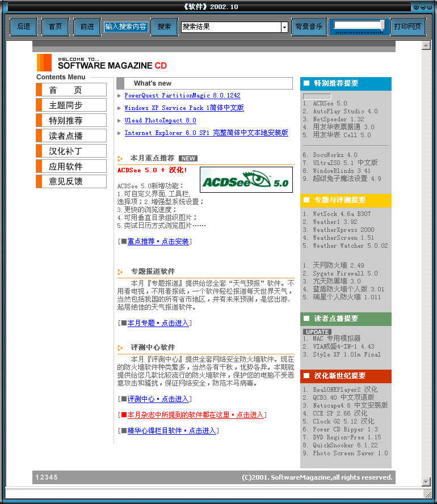Screen dimensions: 437x504
Task: Click the scrollbar up arrow
Action: coord(426,45)
